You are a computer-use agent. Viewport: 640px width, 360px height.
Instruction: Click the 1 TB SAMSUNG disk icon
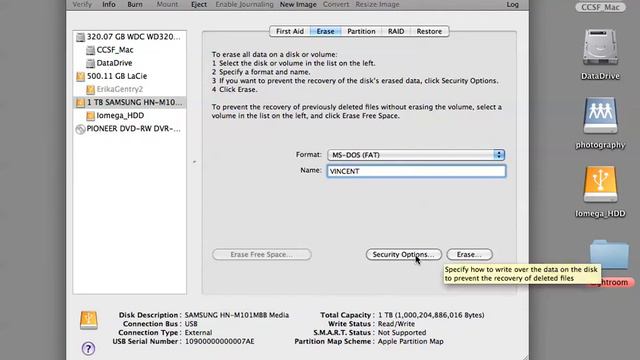point(80,102)
